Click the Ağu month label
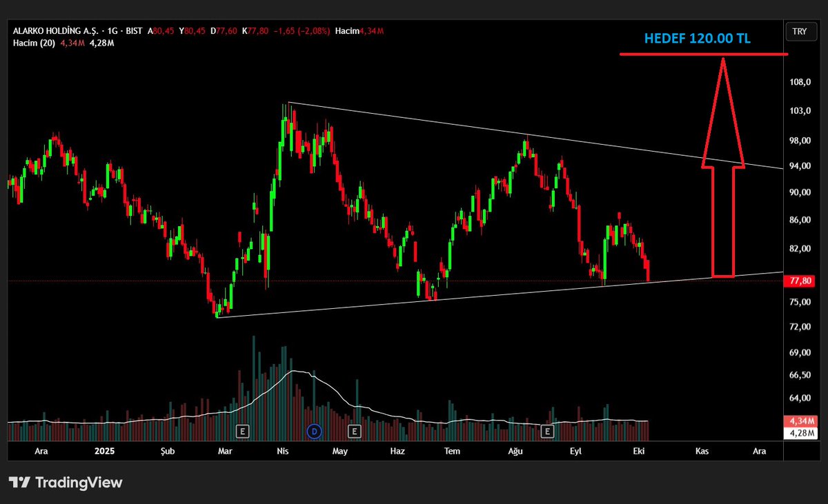828x504 pixels. [515, 451]
